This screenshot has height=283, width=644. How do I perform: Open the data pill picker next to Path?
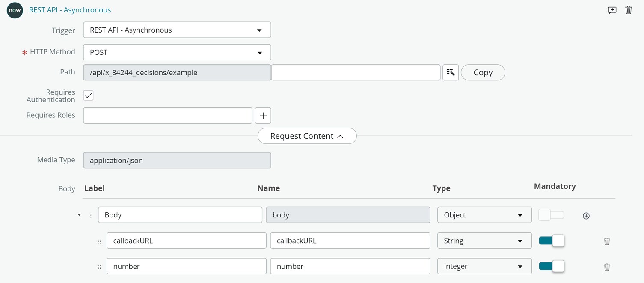pyautogui.click(x=451, y=73)
